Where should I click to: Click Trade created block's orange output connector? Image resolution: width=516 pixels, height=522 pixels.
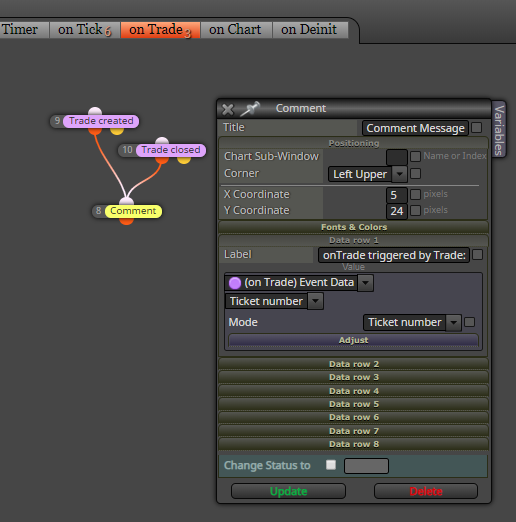point(95,131)
